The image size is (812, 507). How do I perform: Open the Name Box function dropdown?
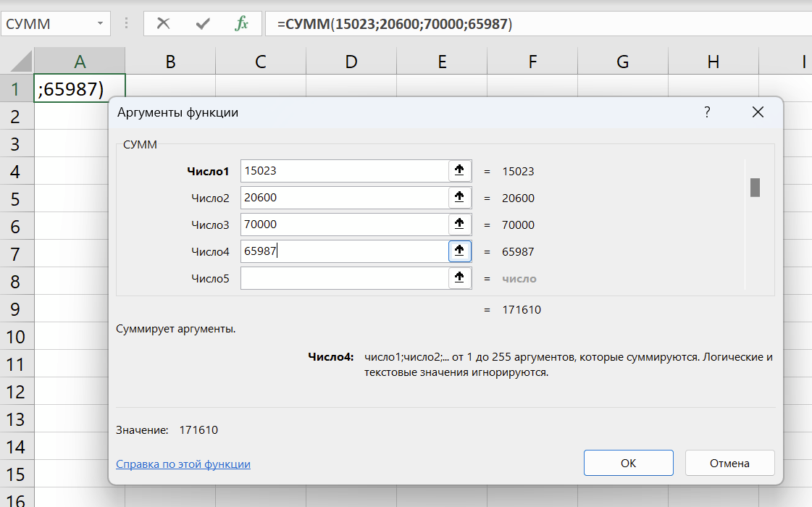tap(100, 24)
